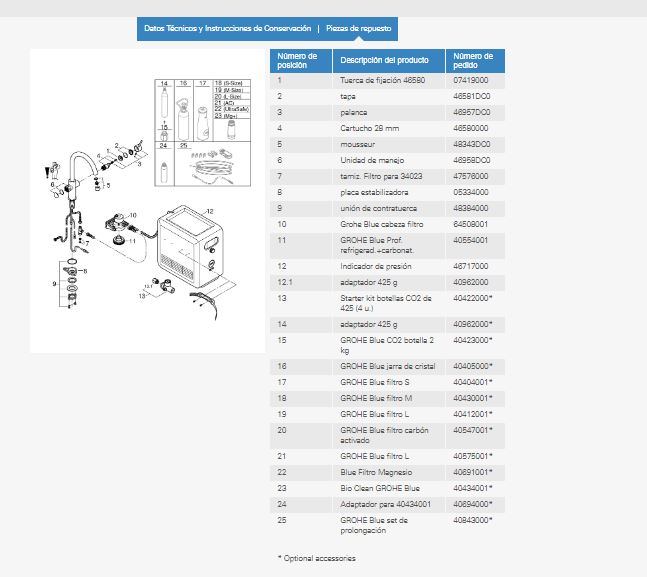Screen dimensions: 647x577
Task: Select the placa estabilizadora description
Action: click(x=374, y=192)
